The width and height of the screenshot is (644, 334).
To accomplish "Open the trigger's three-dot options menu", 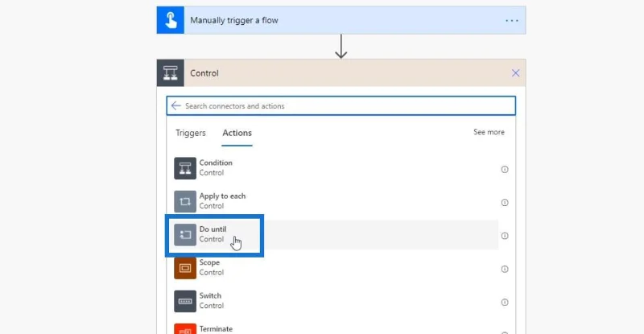I will [x=512, y=21].
